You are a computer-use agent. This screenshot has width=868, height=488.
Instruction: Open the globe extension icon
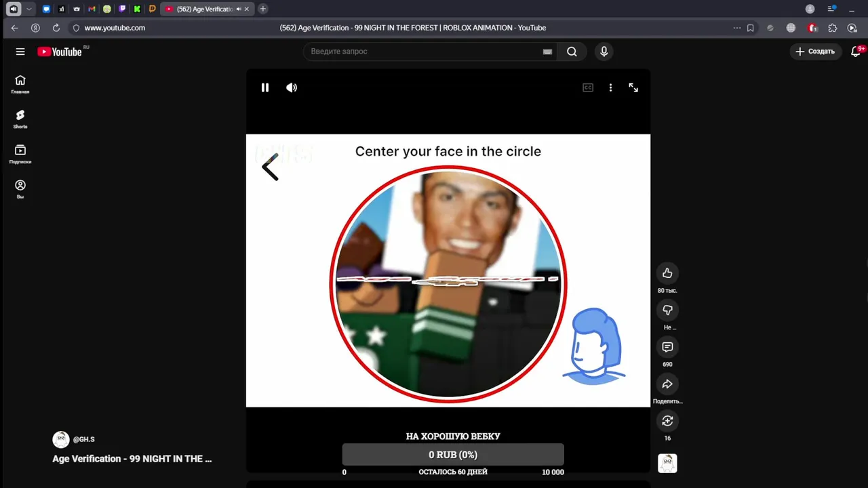pos(791,28)
